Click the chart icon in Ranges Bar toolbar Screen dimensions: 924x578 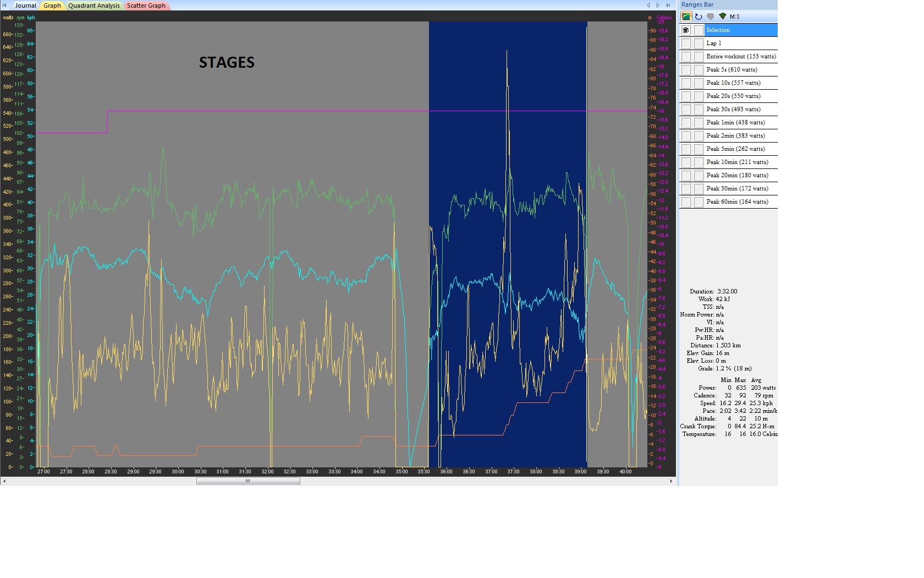tap(686, 17)
